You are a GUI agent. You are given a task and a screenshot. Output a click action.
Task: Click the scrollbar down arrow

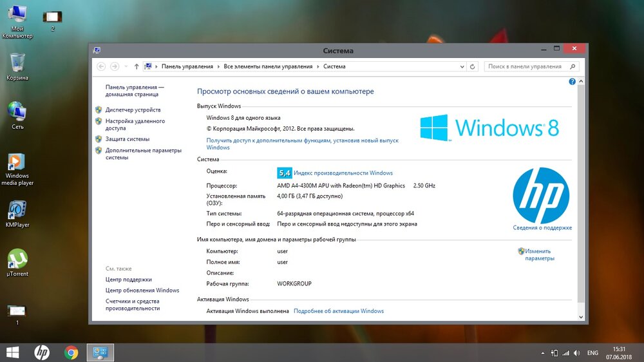tap(581, 317)
